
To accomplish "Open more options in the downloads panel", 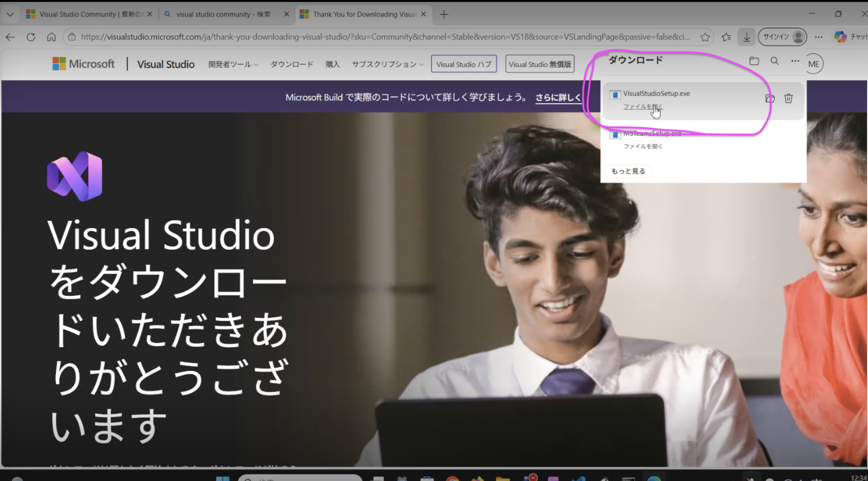I will point(795,61).
